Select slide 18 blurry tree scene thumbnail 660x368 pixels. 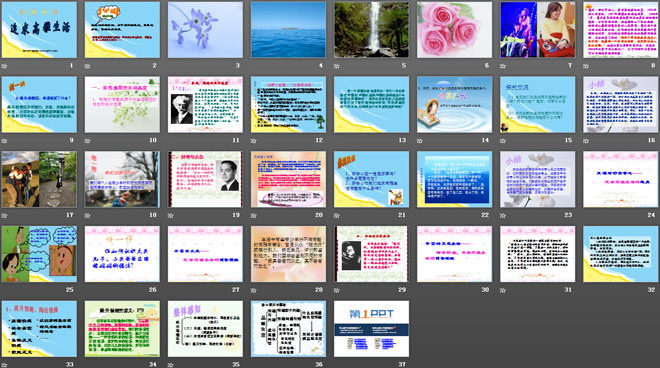tap(122, 179)
